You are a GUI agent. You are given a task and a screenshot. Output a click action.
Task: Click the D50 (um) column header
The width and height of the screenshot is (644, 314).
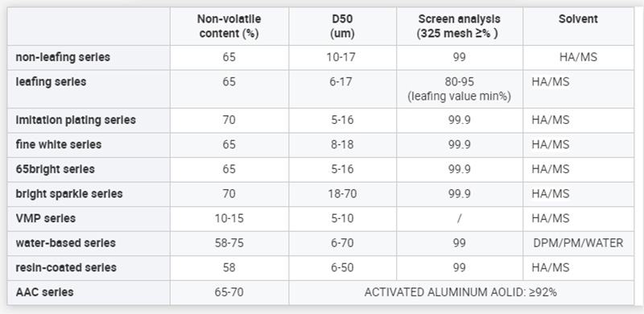tap(343, 27)
